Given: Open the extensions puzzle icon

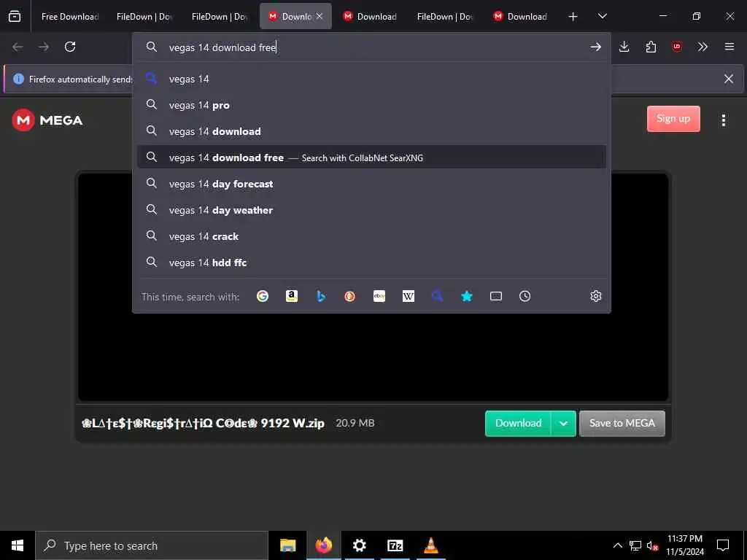Looking at the screenshot, I should pyautogui.click(x=651, y=47).
